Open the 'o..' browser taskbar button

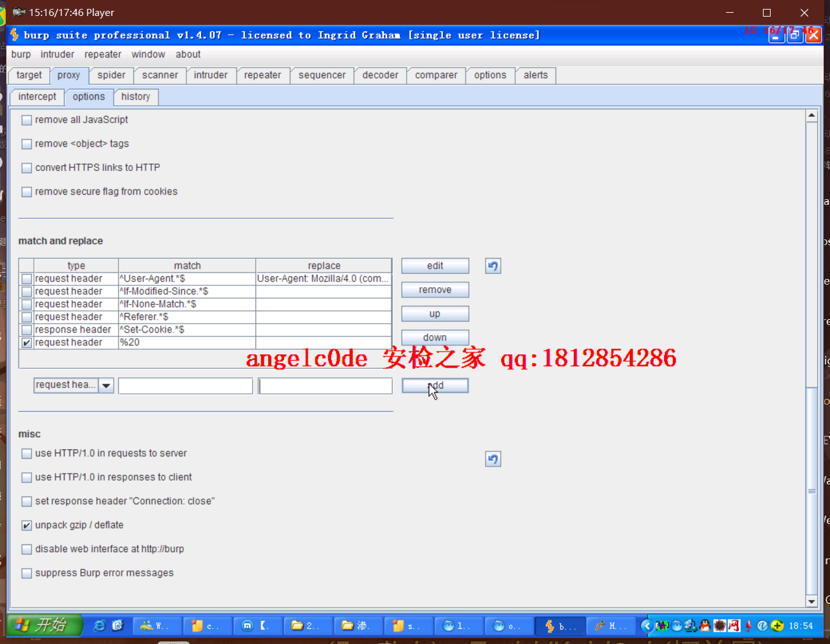(509, 626)
